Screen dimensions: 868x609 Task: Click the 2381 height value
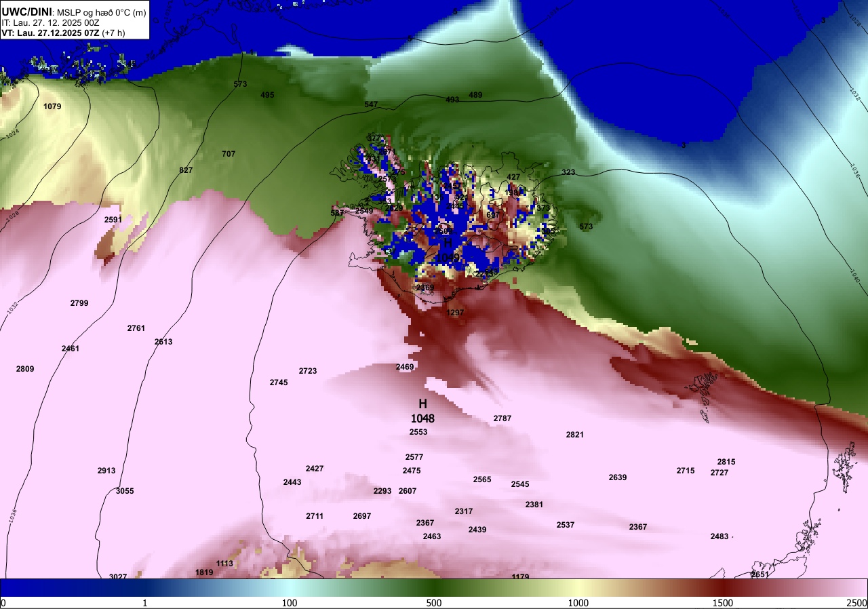[x=534, y=505]
